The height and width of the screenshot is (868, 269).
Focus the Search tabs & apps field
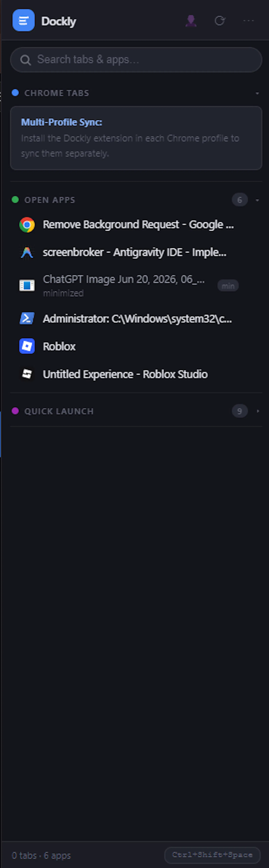[136, 60]
